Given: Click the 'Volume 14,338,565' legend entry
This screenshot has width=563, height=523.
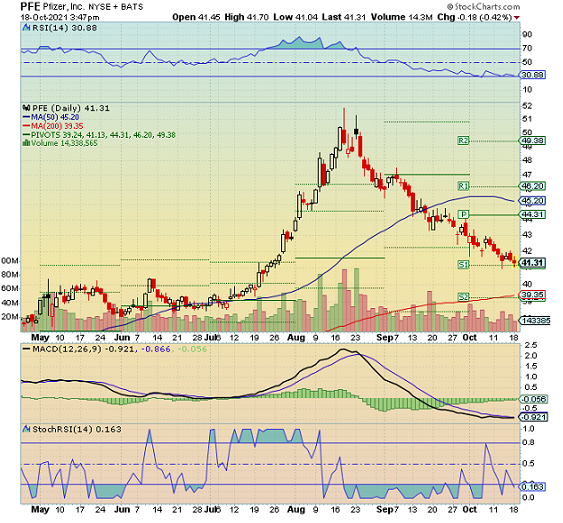Looking at the screenshot, I should point(64,143).
